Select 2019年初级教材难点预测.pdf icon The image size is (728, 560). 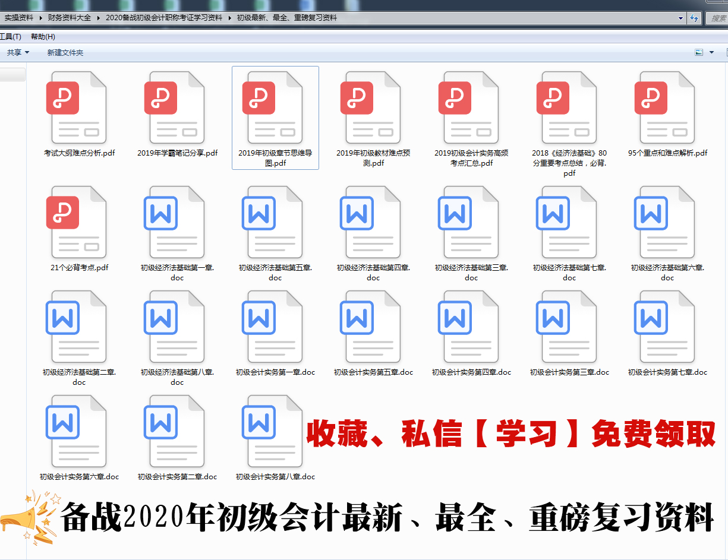(x=373, y=107)
